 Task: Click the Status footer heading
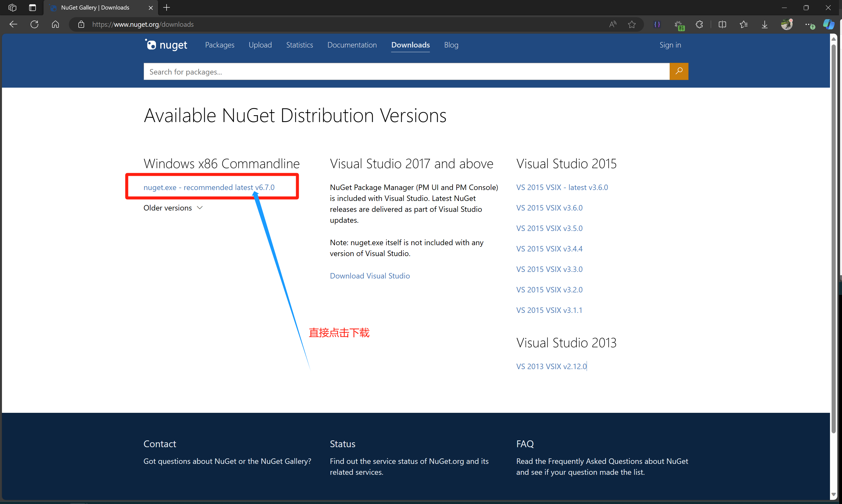[x=342, y=444]
